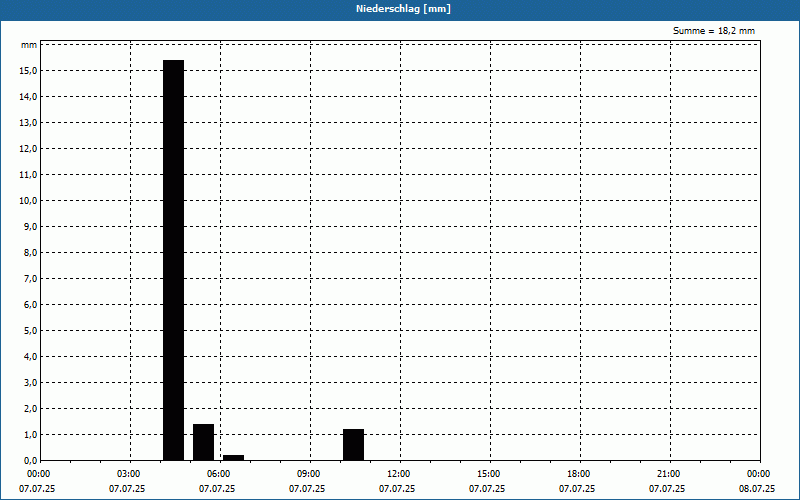
Task: Click the 09:00 time axis label
Action: [309, 474]
